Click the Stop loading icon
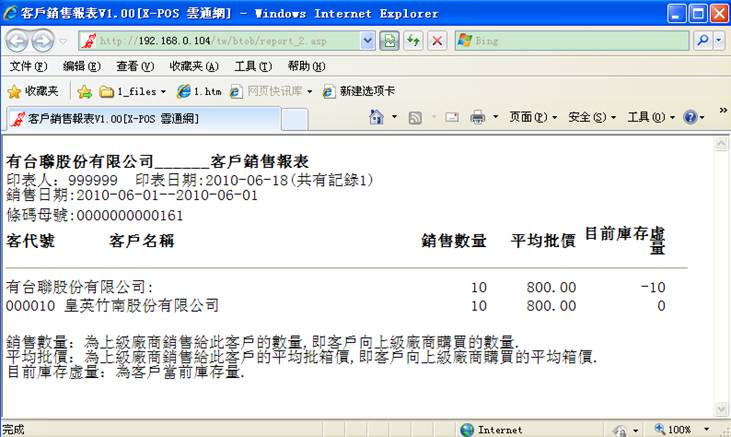Image resolution: width=731 pixels, height=437 pixels. [437, 41]
